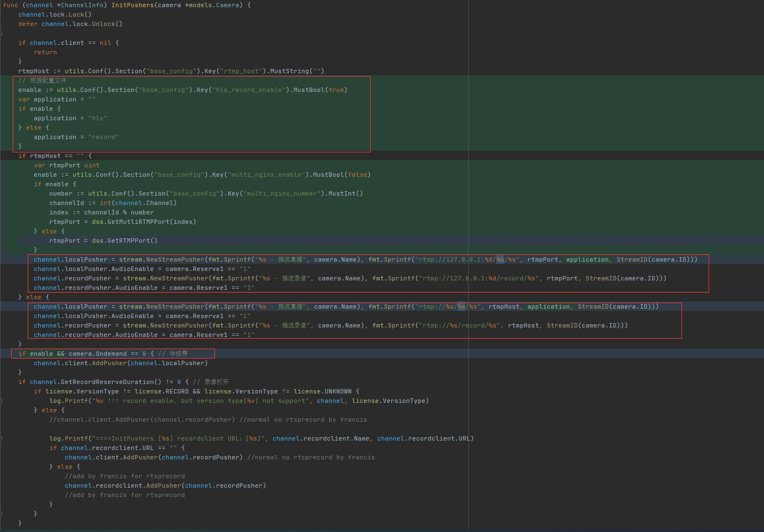Toggle fold marker beside record enable log.Printf

pyautogui.click(x=1, y=401)
